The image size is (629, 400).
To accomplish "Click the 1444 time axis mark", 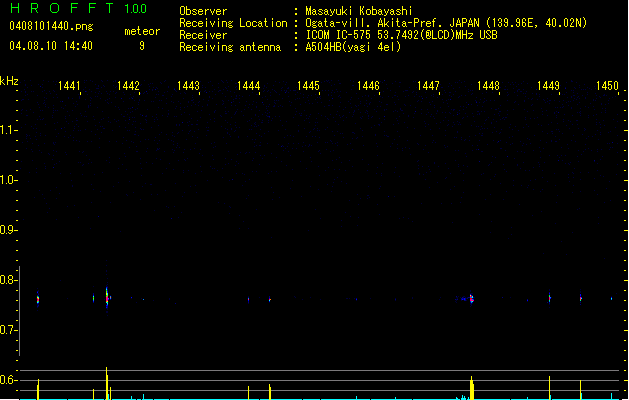I will [x=248, y=86].
